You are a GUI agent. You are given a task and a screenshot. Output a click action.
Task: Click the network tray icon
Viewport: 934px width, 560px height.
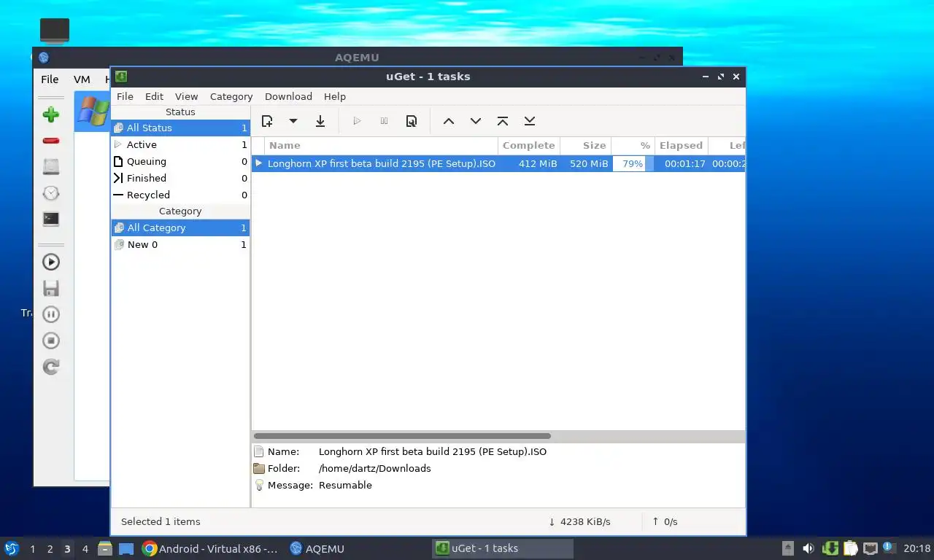(x=870, y=548)
